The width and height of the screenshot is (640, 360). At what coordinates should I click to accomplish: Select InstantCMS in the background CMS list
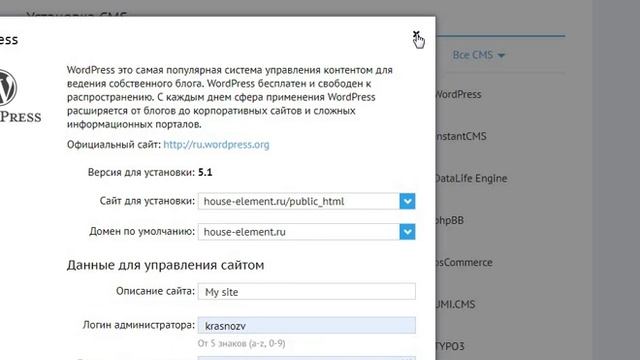click(x=461, y=136)
